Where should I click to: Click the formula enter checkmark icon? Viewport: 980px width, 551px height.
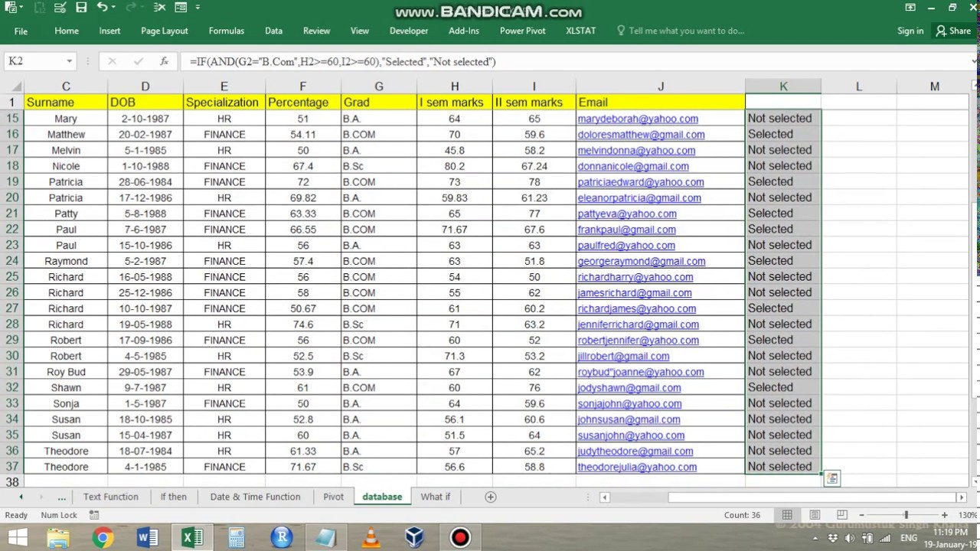click(138, 61)
